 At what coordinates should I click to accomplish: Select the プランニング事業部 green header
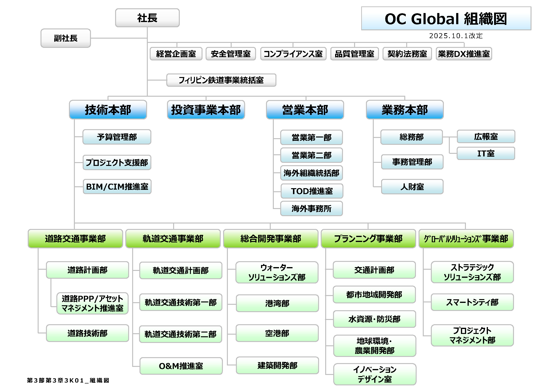coord(368,238)
